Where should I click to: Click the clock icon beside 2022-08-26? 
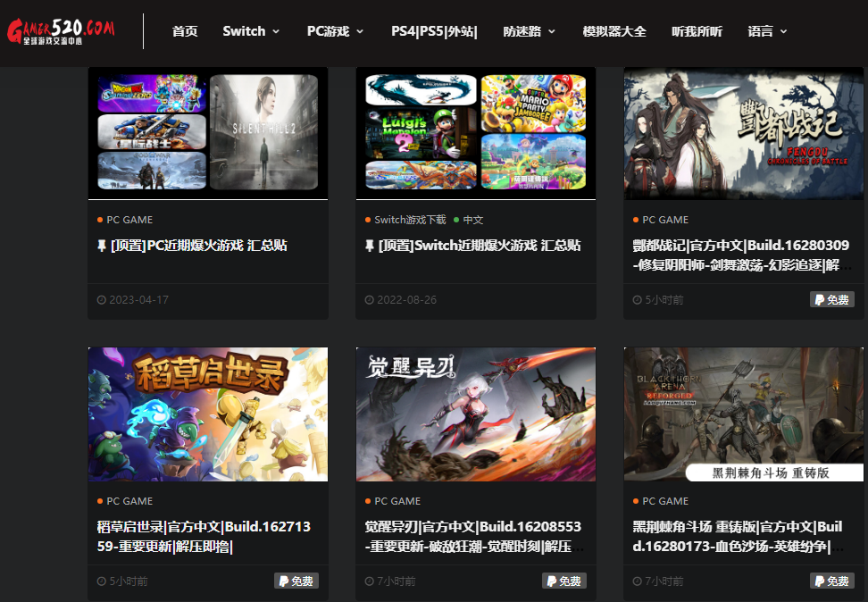[x=369, y=300]
